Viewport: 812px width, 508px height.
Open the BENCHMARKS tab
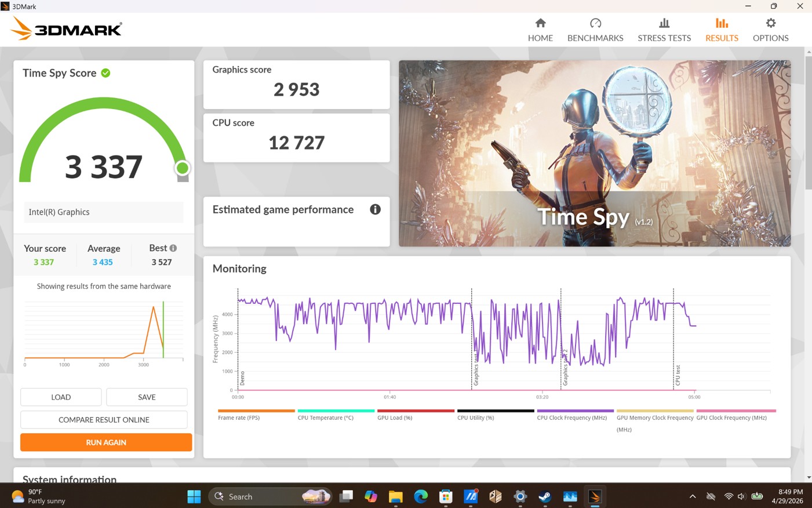coord(595,30)
